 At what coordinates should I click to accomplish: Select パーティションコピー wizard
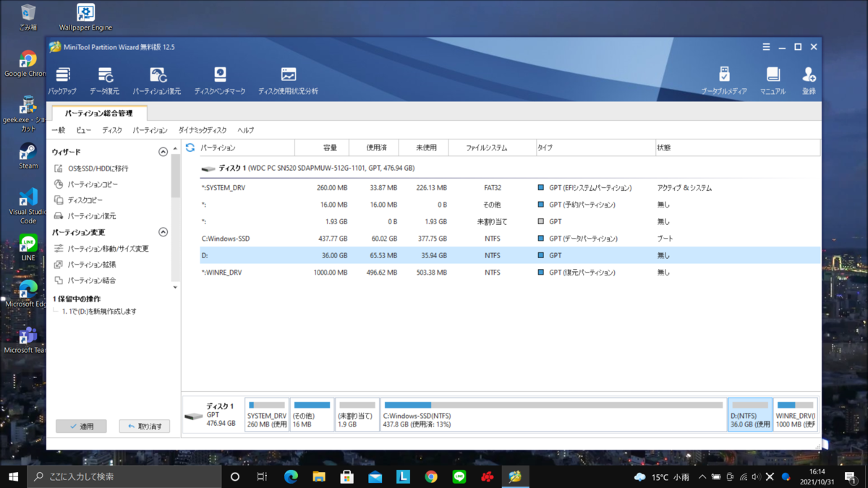point(85,184)
